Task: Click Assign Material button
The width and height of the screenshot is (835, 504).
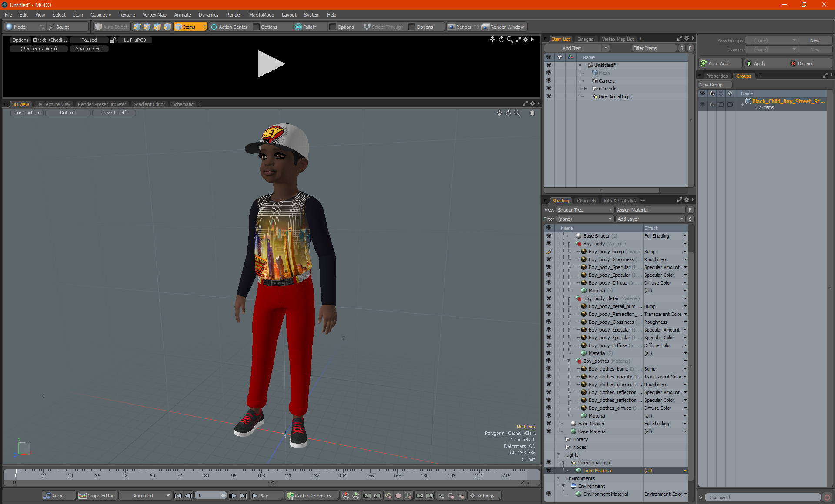Action: coord(651,210)
